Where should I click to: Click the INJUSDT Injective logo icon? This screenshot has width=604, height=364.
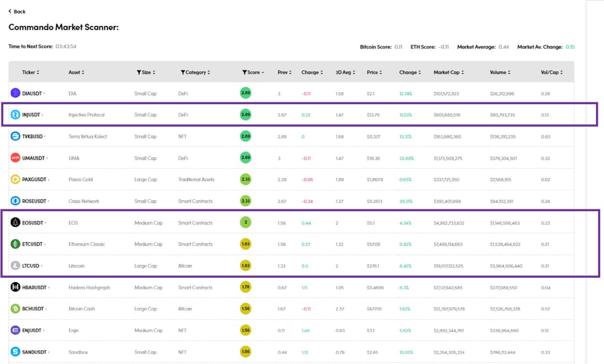point(16,115)
